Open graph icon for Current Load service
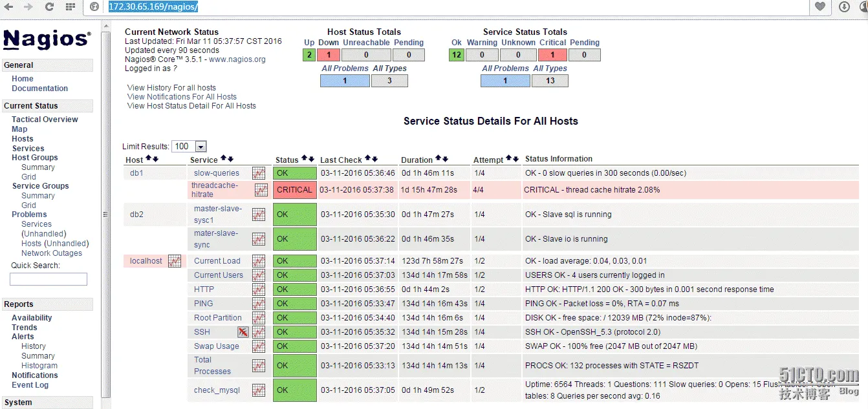Image resolution: width=868 pixels, height=409 pixels. [259, 261]
